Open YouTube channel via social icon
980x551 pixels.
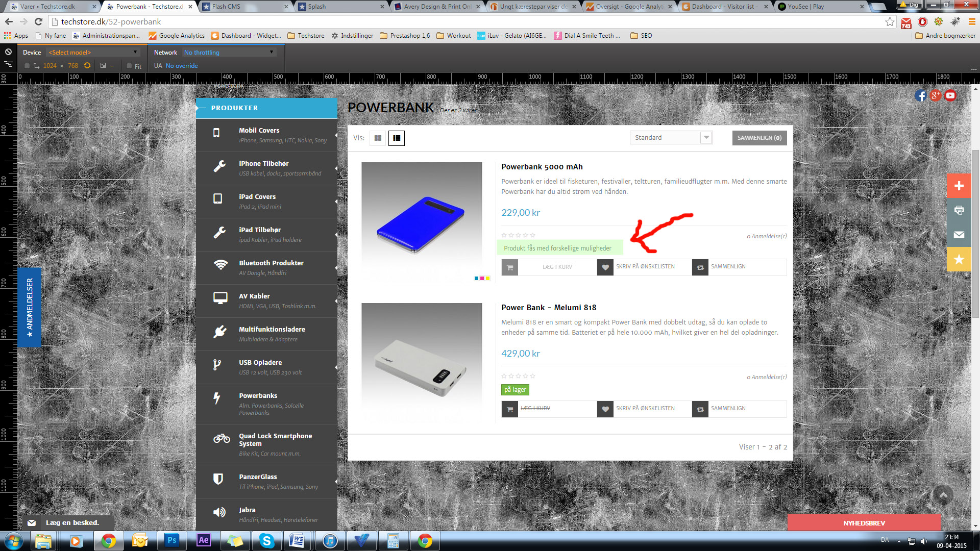[x=950, y=95]
